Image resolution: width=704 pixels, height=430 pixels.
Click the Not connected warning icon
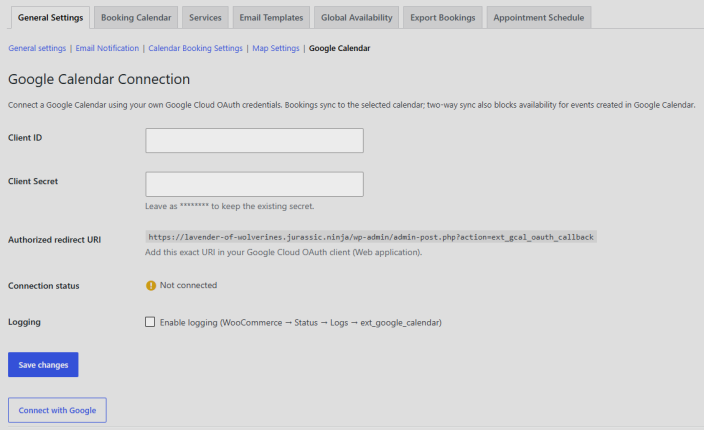click(151, 285)
